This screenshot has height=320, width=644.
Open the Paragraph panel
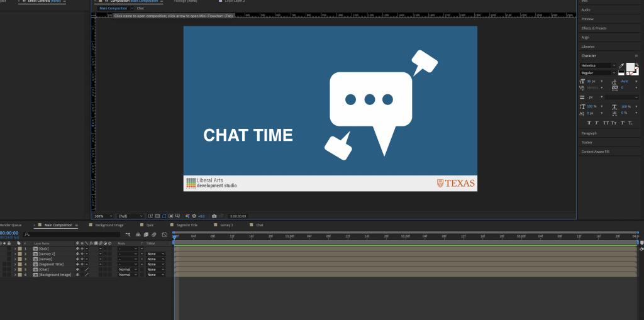tap(589, 133)
